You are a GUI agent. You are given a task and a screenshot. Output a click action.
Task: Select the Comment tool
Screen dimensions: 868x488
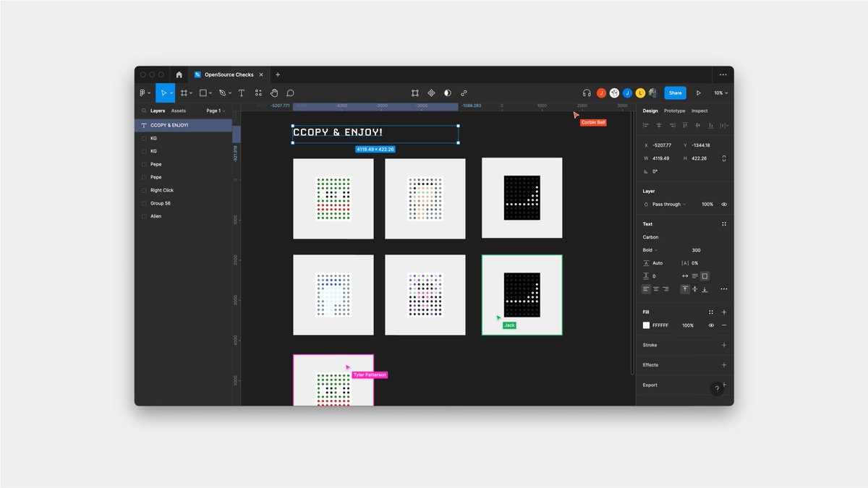290,93
